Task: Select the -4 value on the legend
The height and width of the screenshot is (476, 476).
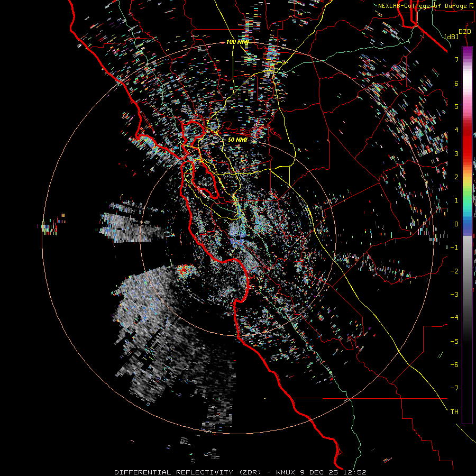Action: pos(454,317)
